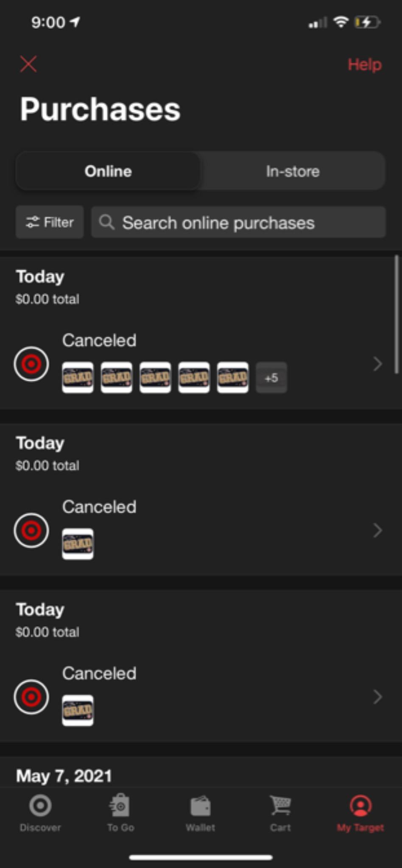Open the To Go bag icon
Image resolution: width=402 pixels, height=868 pixels.
(120, 805)
